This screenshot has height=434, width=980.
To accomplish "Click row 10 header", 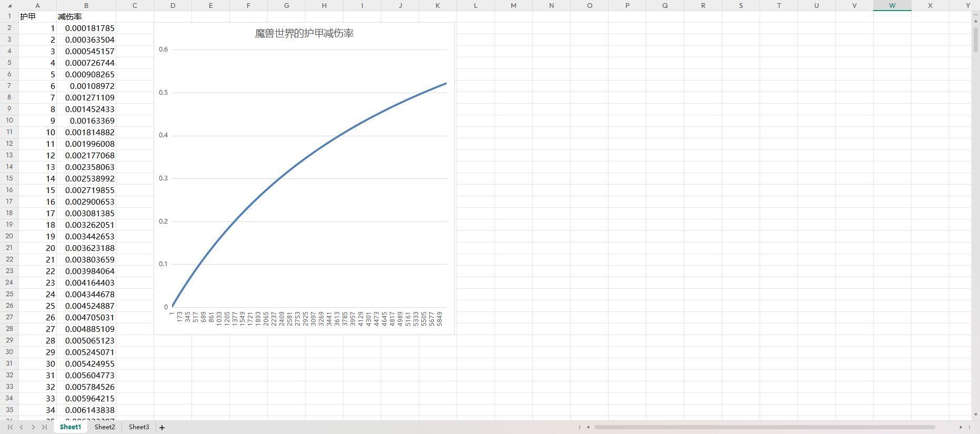I will (9, 120).
